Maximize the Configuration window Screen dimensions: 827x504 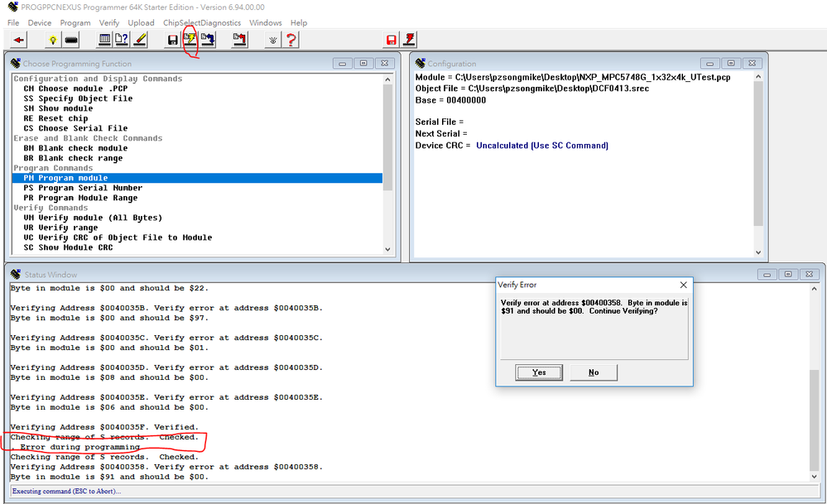[x=731, y=64]
